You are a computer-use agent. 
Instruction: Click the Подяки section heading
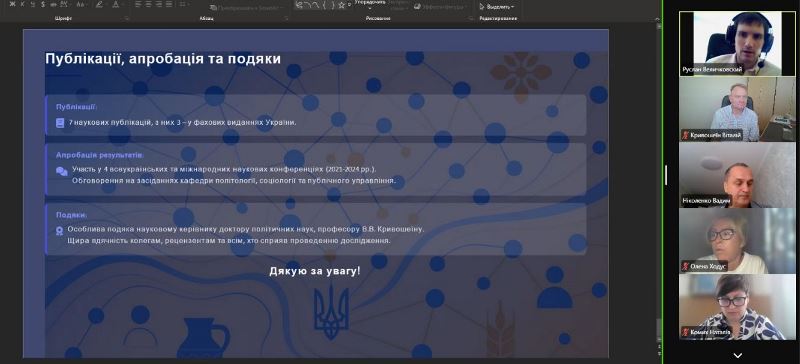(71, 215)
